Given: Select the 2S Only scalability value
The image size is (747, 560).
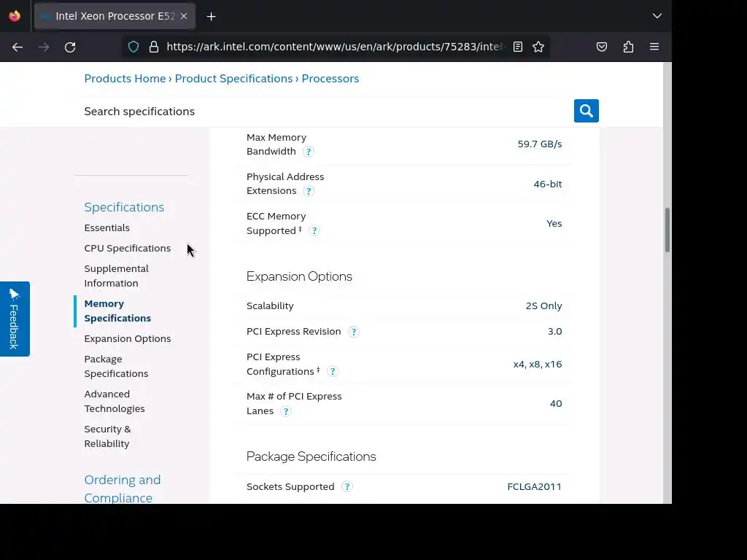Looking at the screenshot, I should pyautogui.click(x=543, y=306).
